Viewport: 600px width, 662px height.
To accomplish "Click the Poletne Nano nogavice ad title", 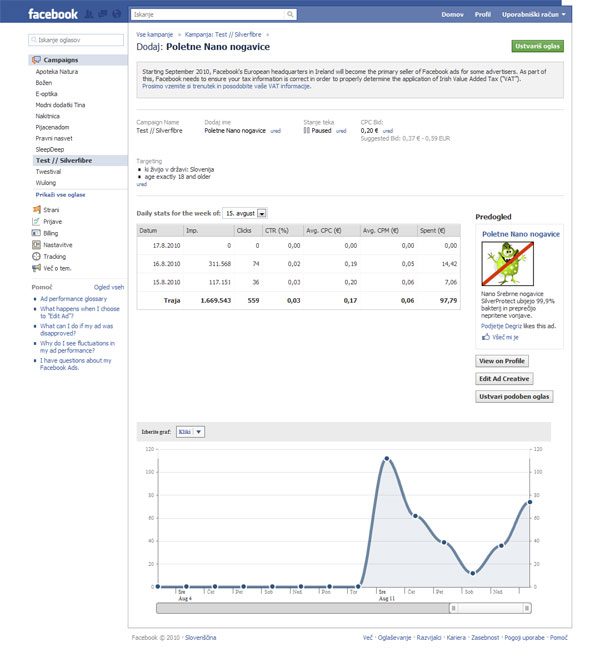I will pyautogui.click(x=521, y=234).
